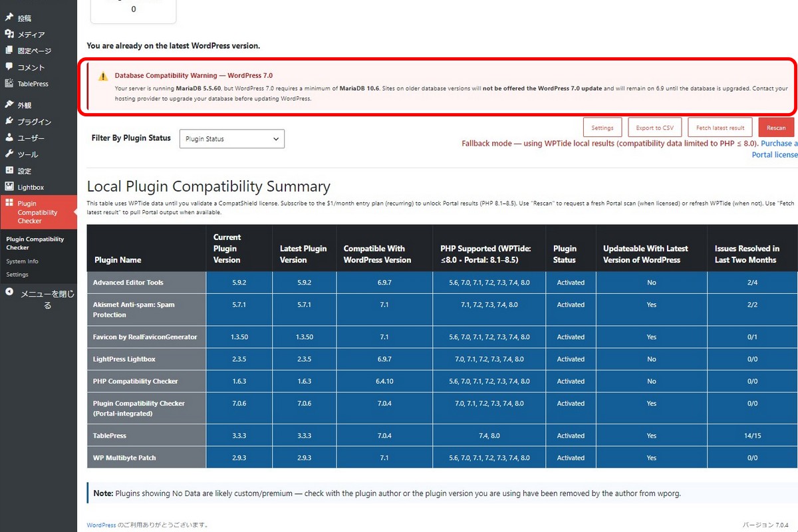Select Plugin Compatibility Checker (Portal-integrated) row name

[x=139, y=408]
